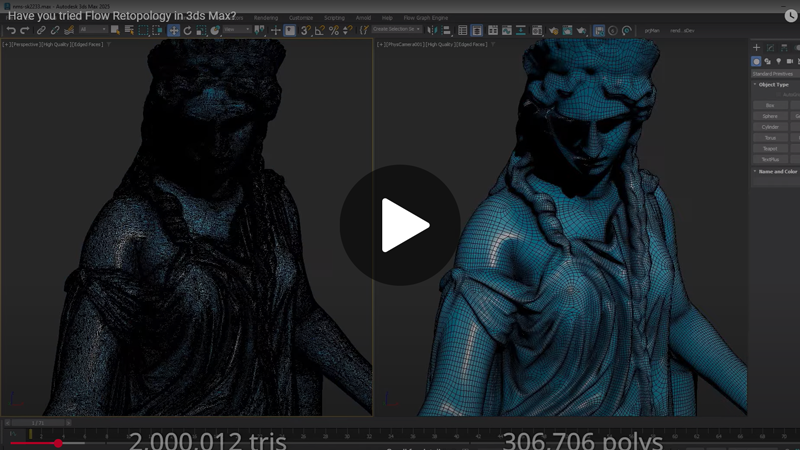Open the Scripting menu
The image size is (800, 450).
pyautogui.click(x=334, y=18)
